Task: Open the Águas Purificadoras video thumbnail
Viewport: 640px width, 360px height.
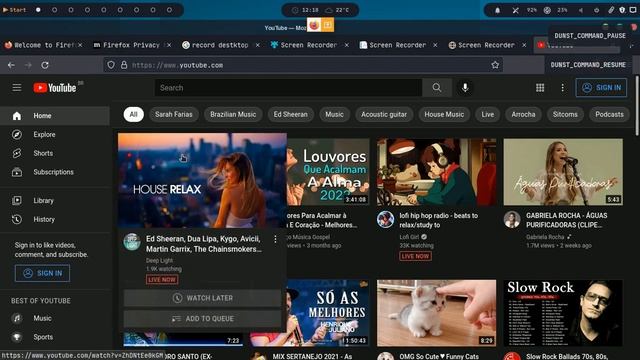Action: point(563,172)
